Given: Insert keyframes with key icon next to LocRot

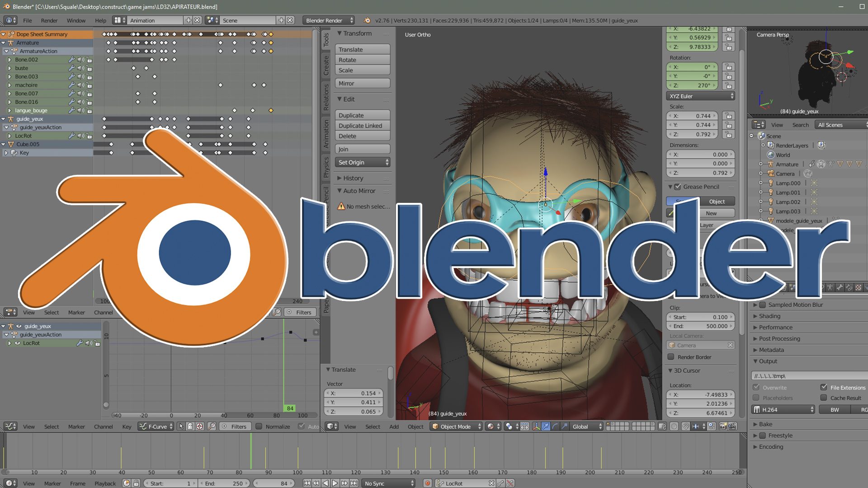Looking at the screenshot, I should [501, 483].
